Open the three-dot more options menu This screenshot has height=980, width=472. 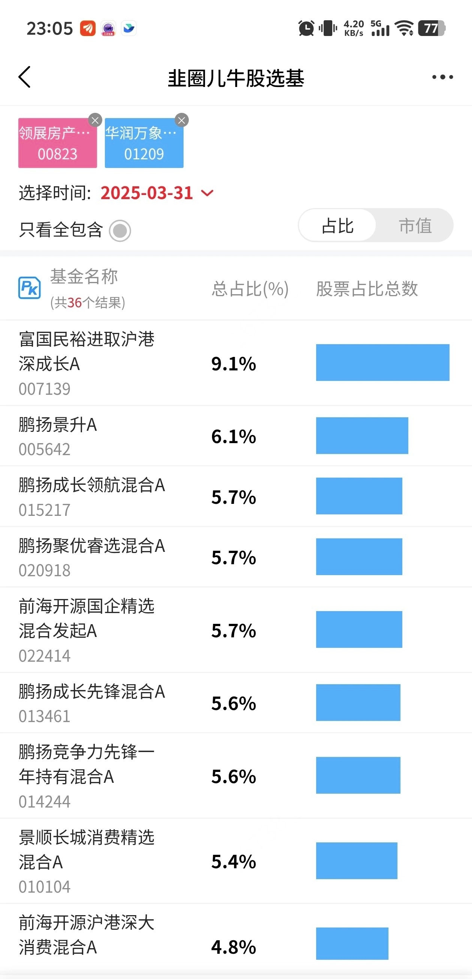442,77
